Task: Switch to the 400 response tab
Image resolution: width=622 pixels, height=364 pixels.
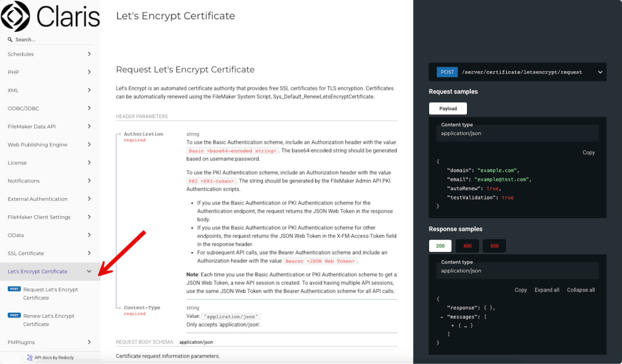Action: pos(467,246)
